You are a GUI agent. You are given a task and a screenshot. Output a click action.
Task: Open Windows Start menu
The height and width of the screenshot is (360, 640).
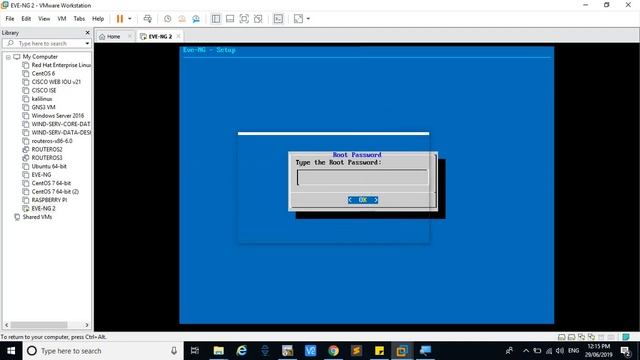(x=11, y=351)
